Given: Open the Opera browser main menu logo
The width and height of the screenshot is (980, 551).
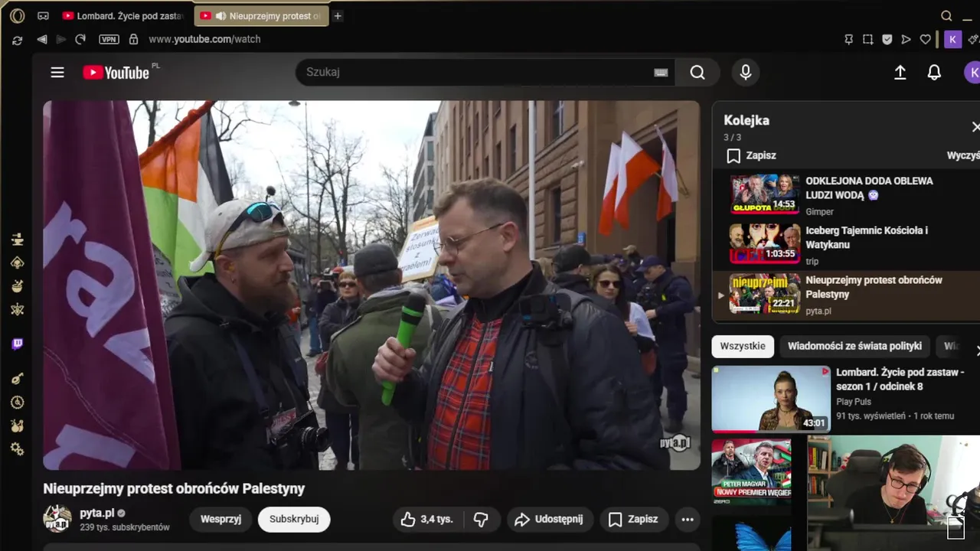Looking at the screenshot, I should [18, 16].
